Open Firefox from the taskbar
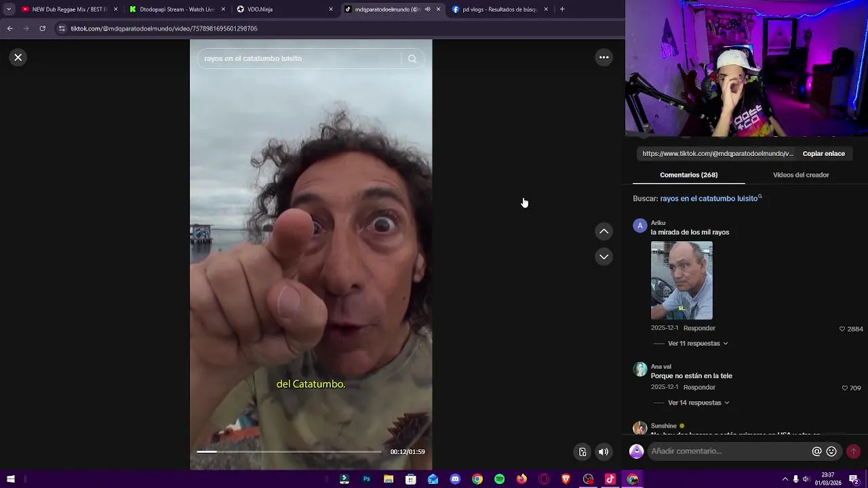 pos(521,479)
